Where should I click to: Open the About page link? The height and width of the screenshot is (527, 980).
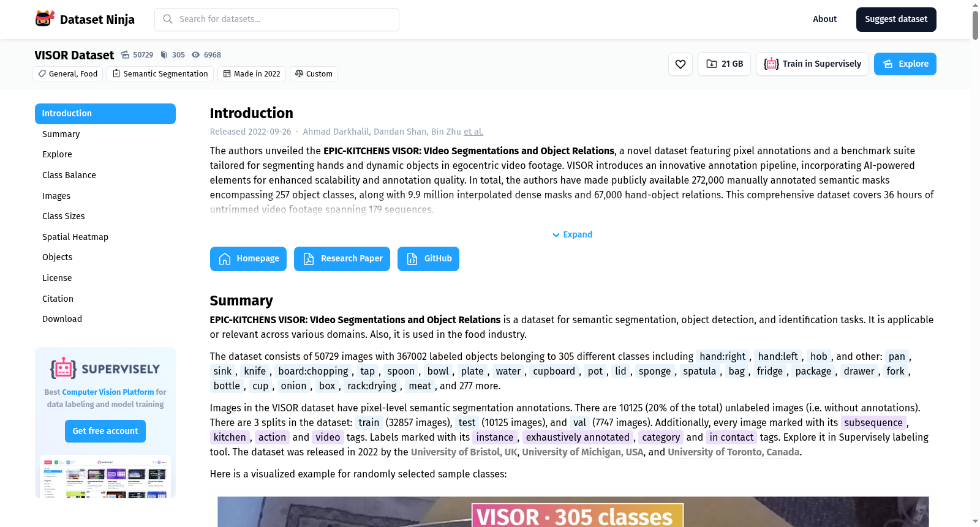[824, 19]
